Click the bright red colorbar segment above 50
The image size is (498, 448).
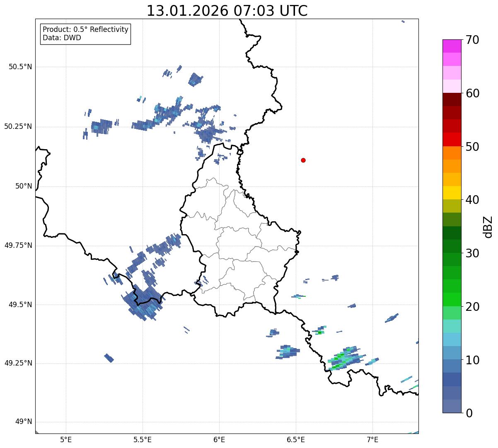pos(452,140)
